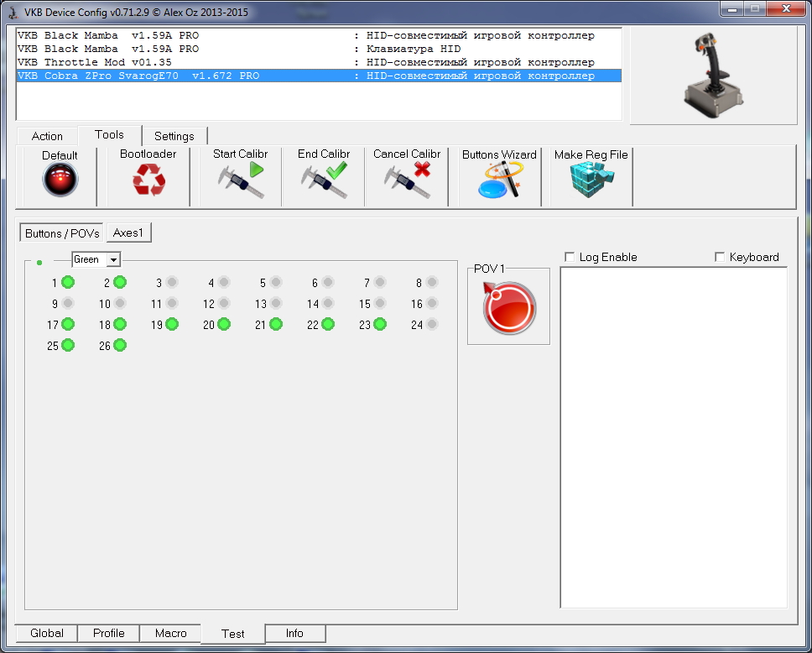Click button 21 green indicator
Image resolution: width=812 pixels, height=653 pixels.
point(276,324)
